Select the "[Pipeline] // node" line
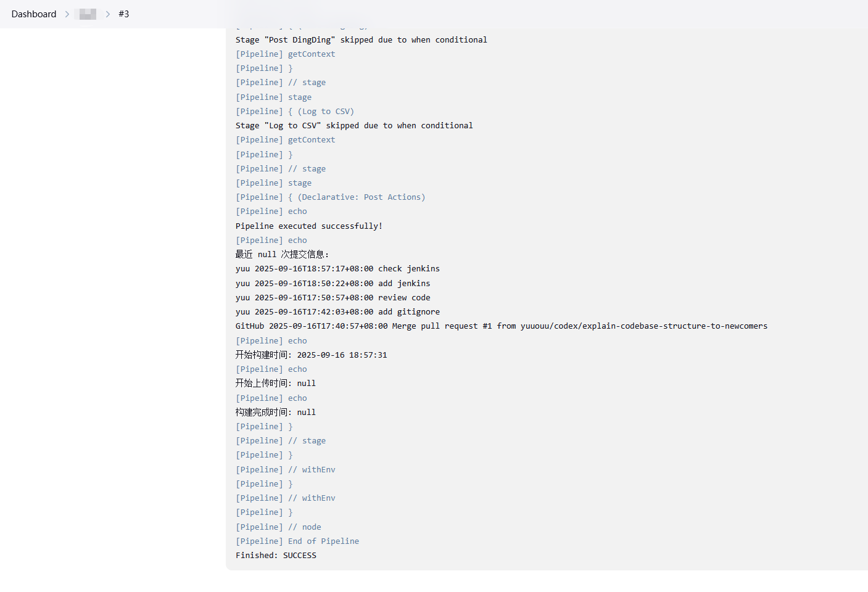Screen dimensions: 868x592 pyautogui.click(x=278, y=527)
